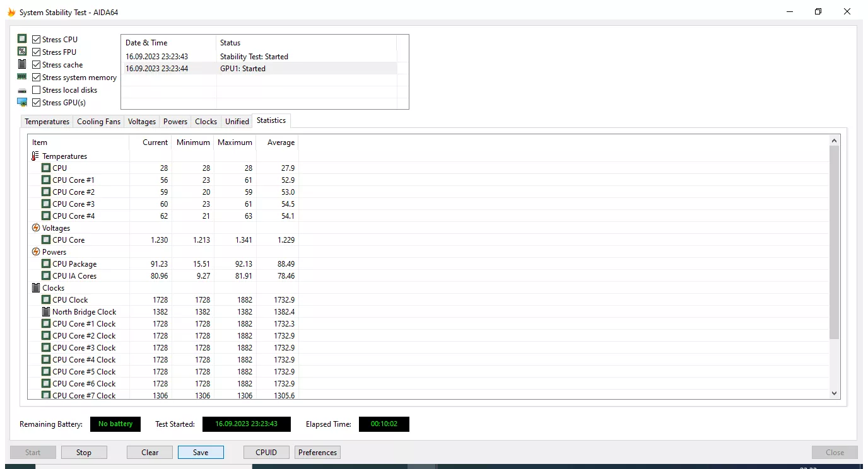
Task: Go to the Powers tab
Action: coord(175,122)
